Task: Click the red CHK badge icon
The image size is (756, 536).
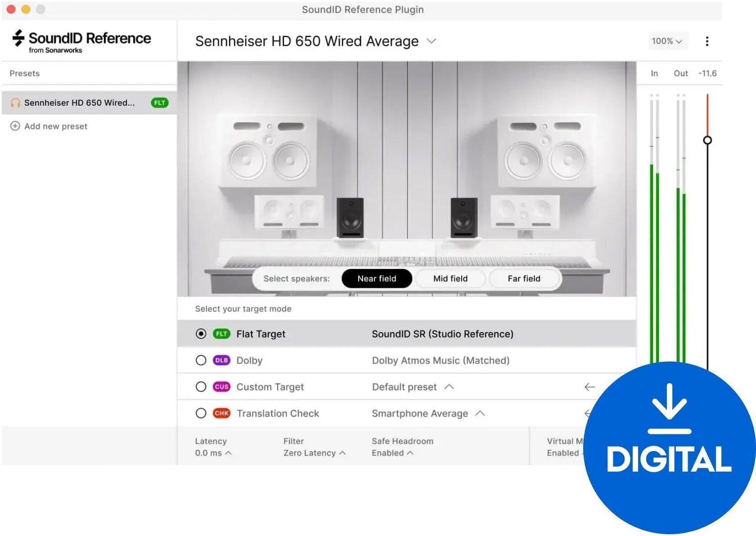Action: pyautogui.click(x=221, y=413)
